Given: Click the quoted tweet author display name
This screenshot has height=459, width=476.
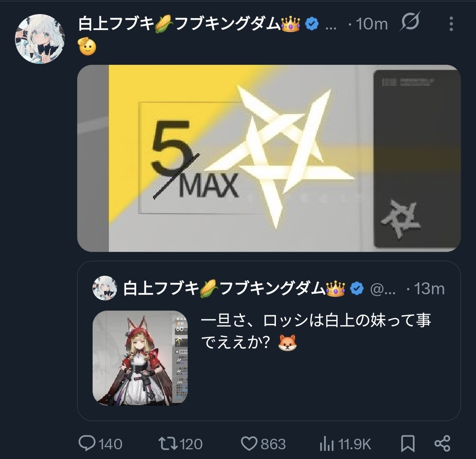Looking at the screenshot, I should click(234, 288).
